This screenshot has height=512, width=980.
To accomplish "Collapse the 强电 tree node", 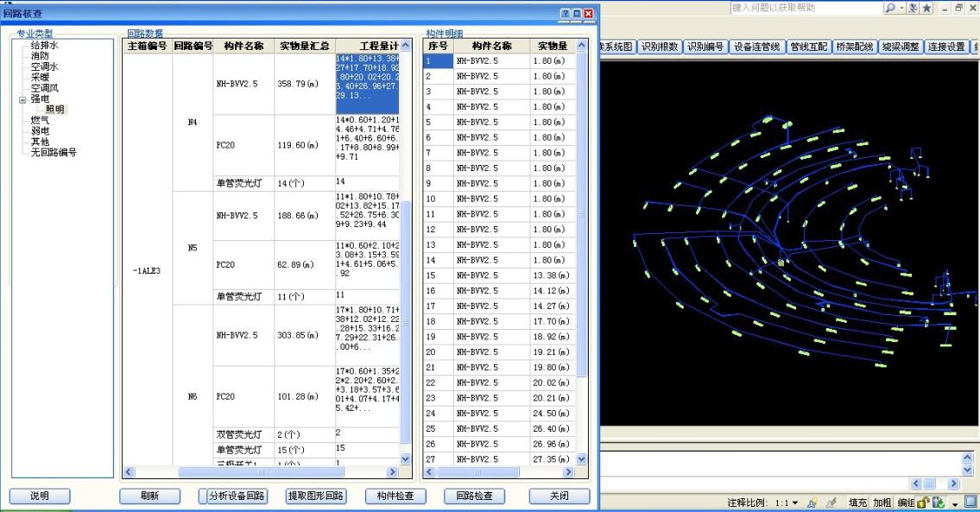I will tap(22, 99).
